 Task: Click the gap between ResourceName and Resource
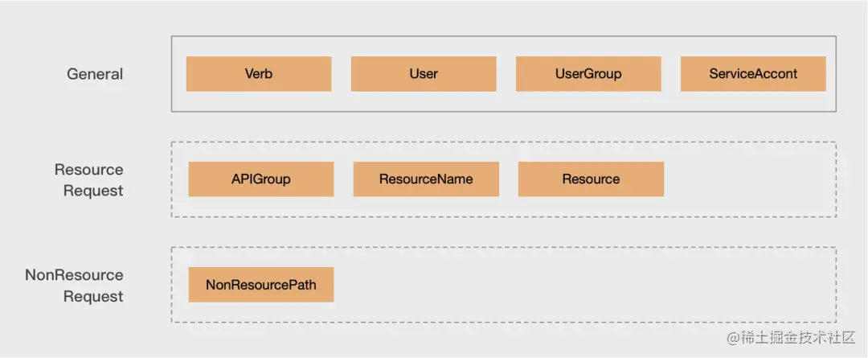click(508, 179)
